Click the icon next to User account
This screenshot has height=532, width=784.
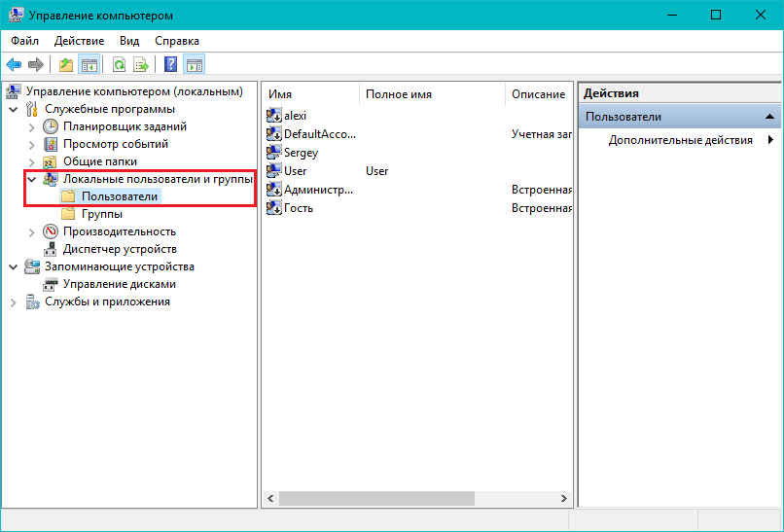click(x=274, y=170)
